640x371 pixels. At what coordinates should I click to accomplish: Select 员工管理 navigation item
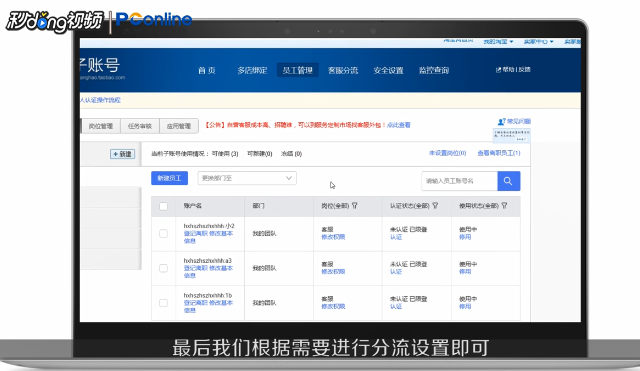(x=298, y=70)
